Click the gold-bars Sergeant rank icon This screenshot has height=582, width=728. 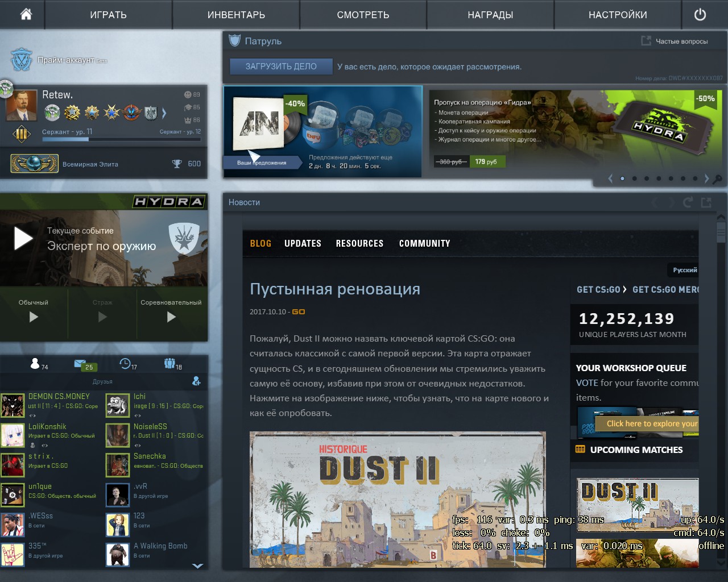point(21,134)
